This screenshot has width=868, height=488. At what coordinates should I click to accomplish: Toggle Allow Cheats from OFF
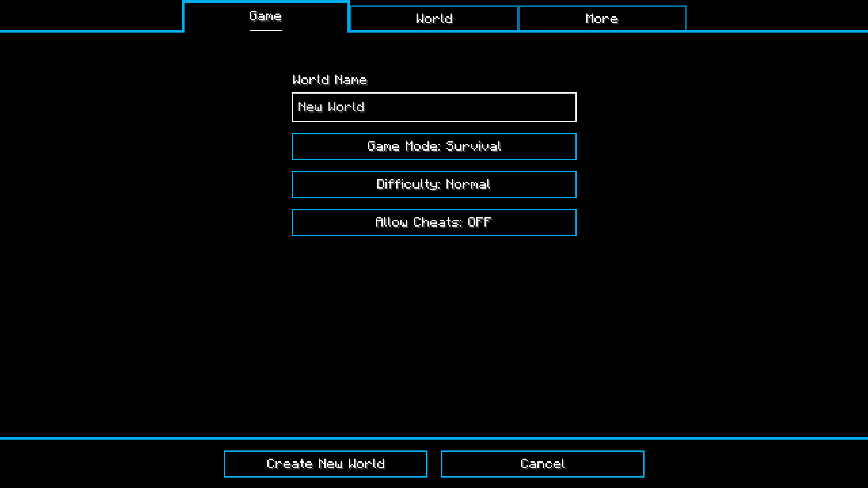pyautogui.click(x=434, y=223)
